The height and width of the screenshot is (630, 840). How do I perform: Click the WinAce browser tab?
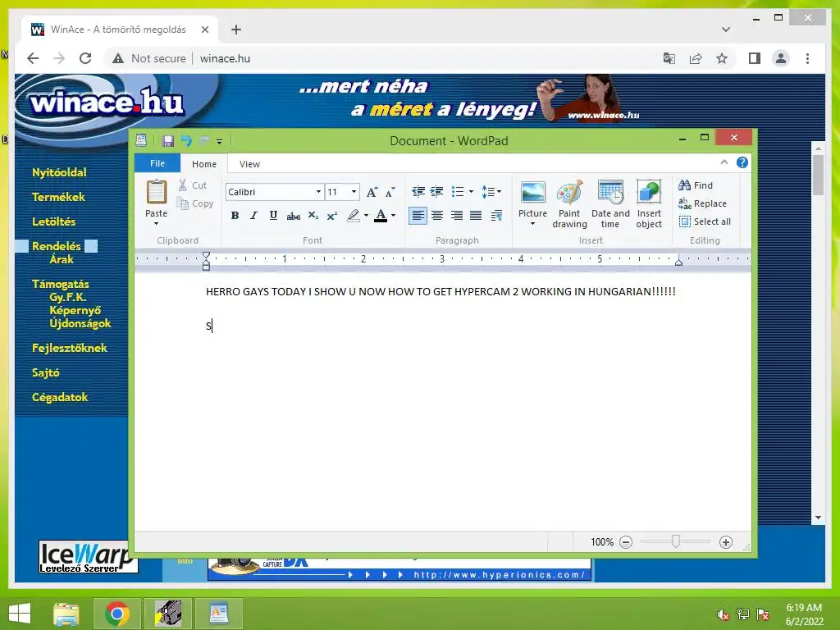click(119, 30)
